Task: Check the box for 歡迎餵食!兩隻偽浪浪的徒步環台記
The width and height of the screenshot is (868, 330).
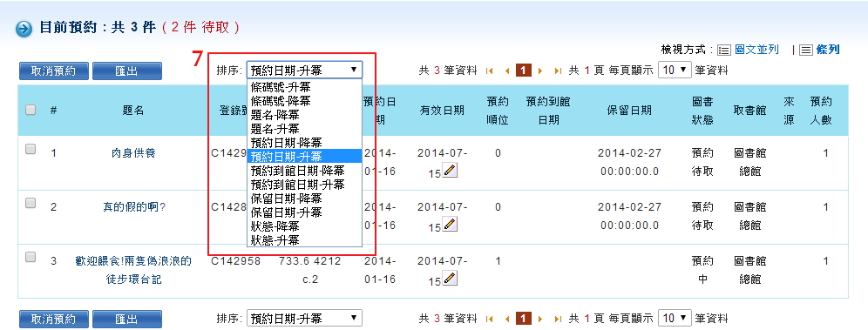Action: click(x=31, y=257)
